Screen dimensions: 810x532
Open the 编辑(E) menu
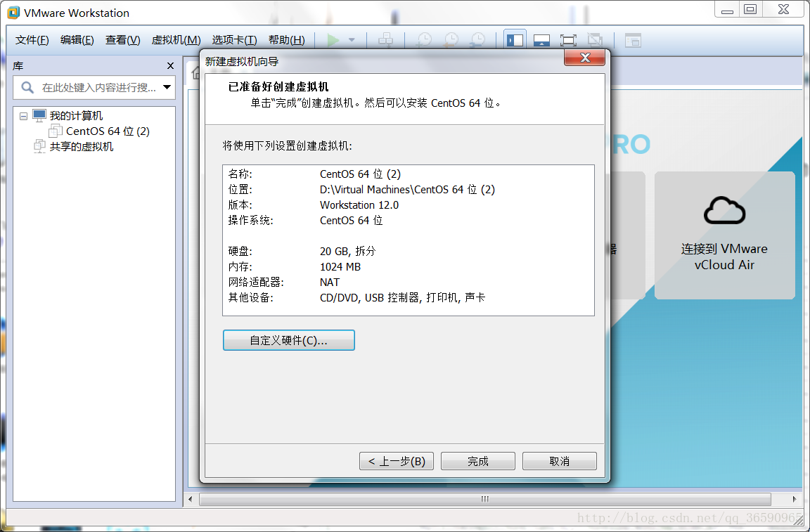(x=77, y=40)
